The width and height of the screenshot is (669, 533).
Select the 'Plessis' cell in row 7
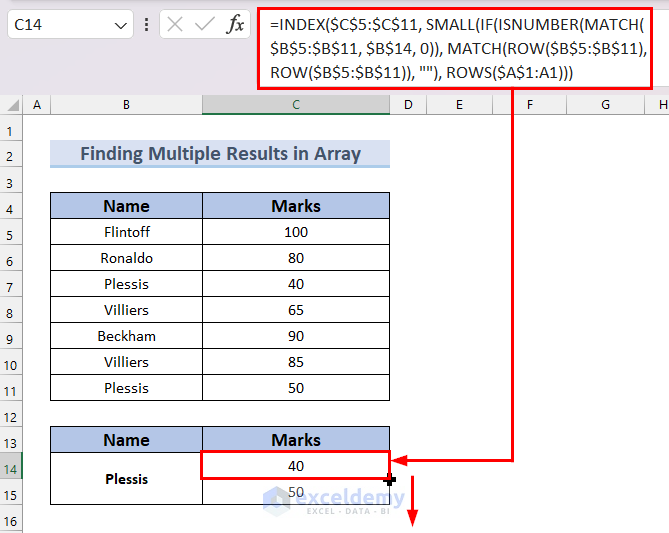tap(126, 284)
